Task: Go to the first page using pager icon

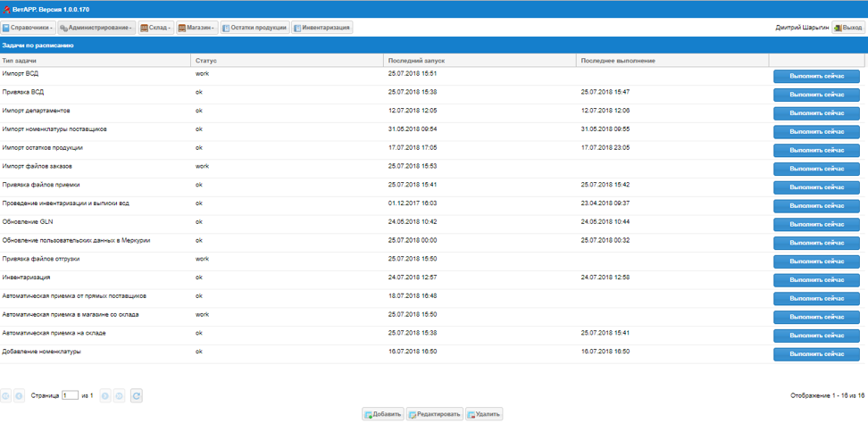Action: coord(6,395)
